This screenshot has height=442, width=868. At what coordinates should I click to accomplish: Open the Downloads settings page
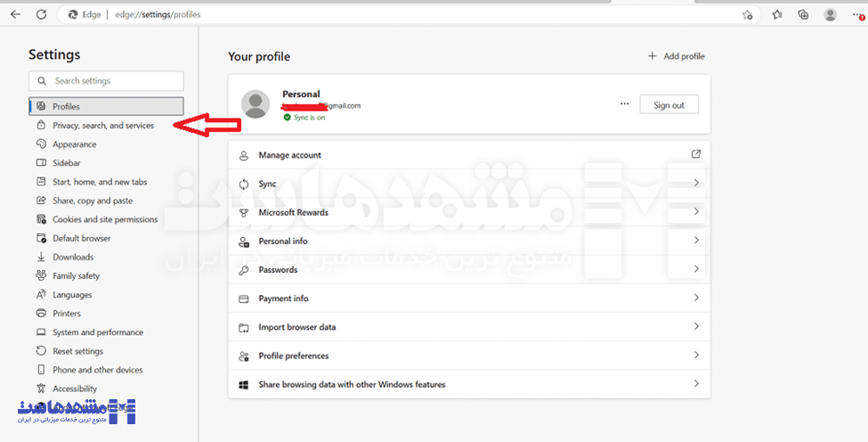pyautogui.click(x=72, y=257)
